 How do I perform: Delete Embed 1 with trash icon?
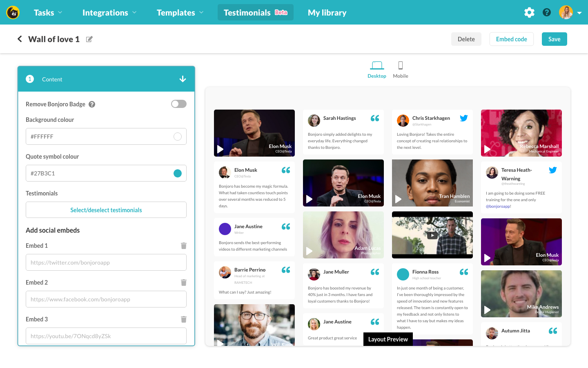coord(184,246)
